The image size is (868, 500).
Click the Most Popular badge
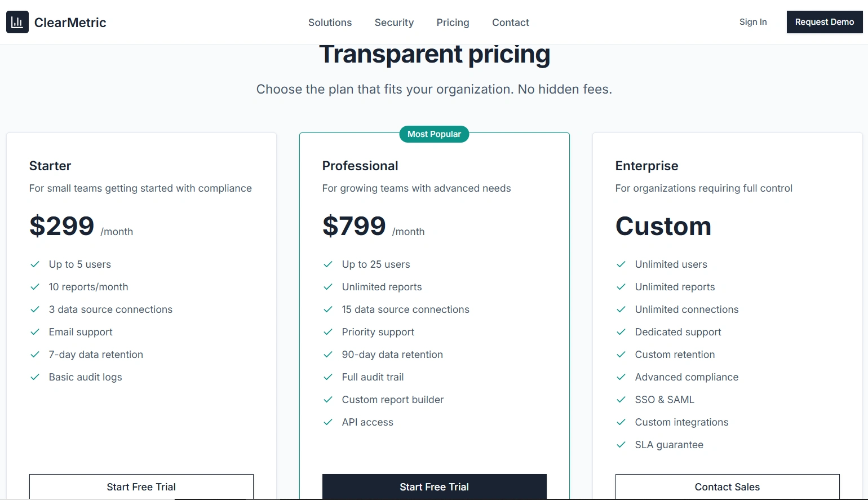click(434, 134)
